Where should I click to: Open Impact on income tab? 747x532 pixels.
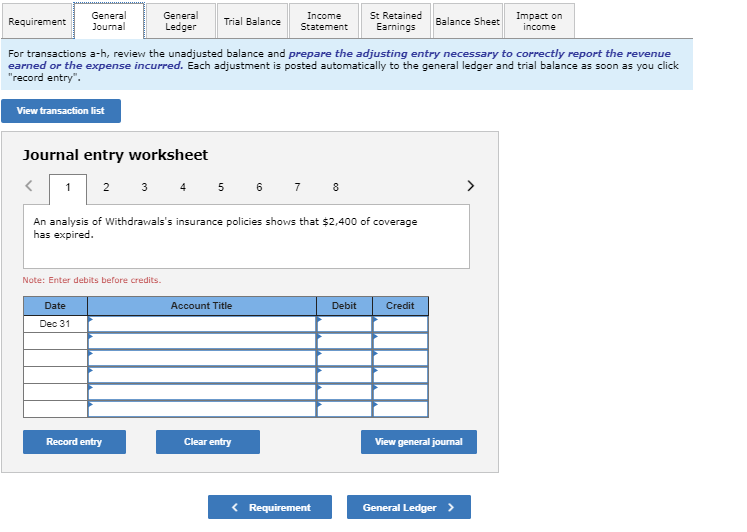pos(539,21)
